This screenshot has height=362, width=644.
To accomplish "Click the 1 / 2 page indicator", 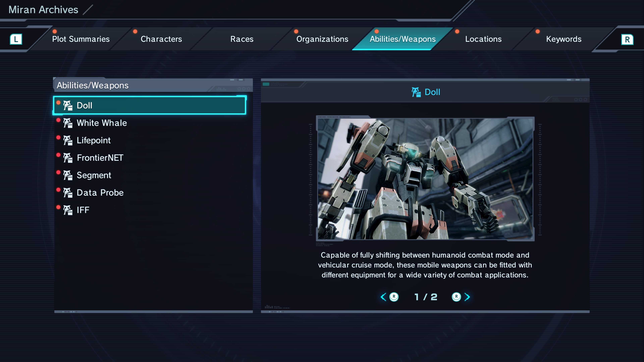I will coord(425,297).
